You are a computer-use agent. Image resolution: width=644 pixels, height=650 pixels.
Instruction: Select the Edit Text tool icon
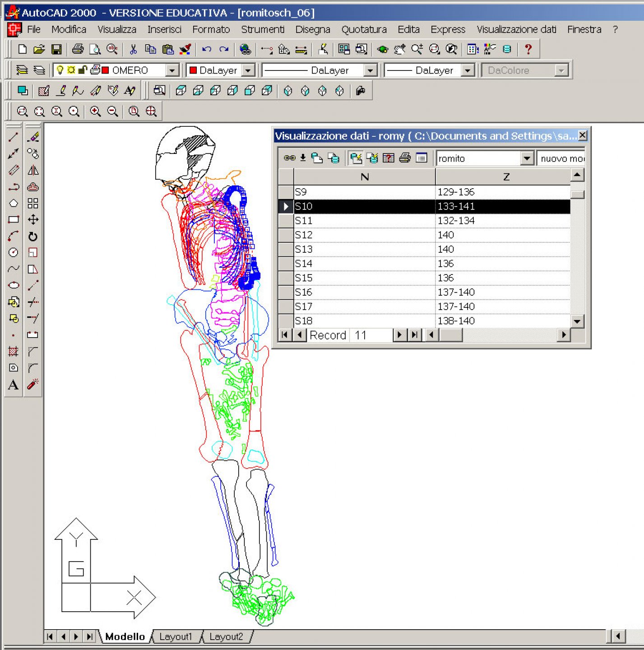pos(130,91)
